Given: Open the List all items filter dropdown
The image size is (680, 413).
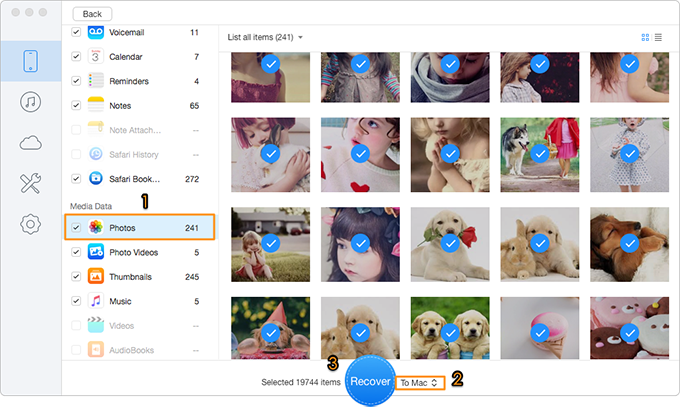Looking at the screenshot, I should pos(265,37).
